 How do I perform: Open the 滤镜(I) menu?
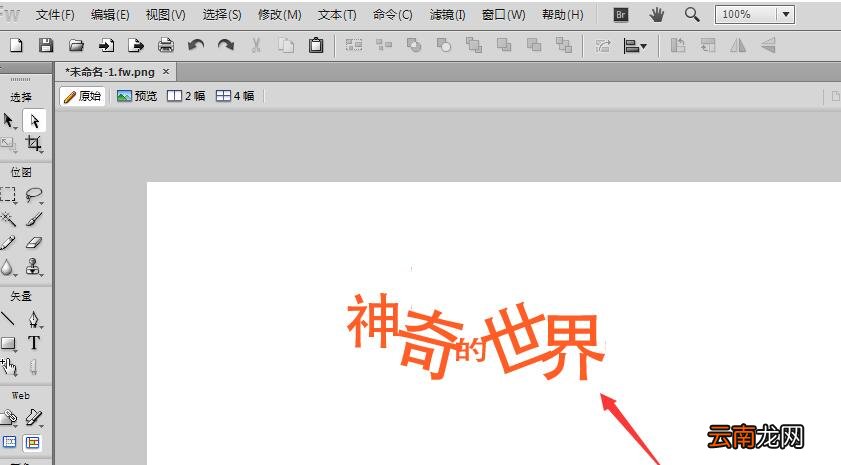click(x=447, y=14)
